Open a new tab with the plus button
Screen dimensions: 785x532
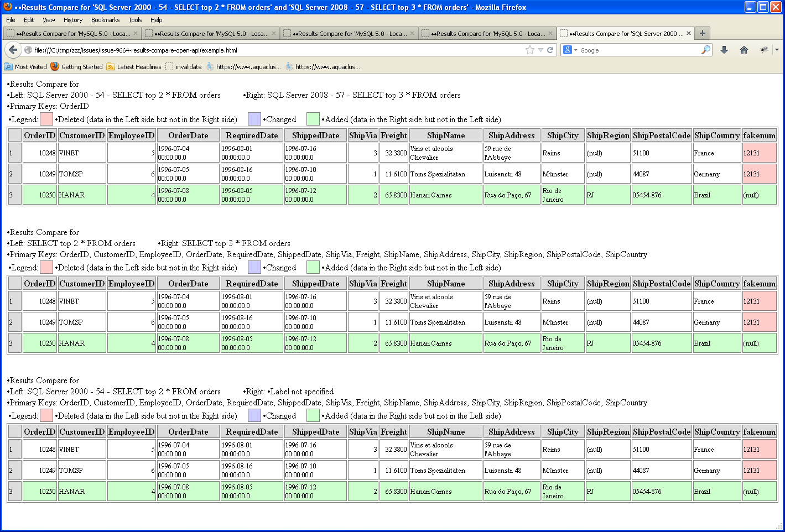pyautogui.click(x=703, y=33)
